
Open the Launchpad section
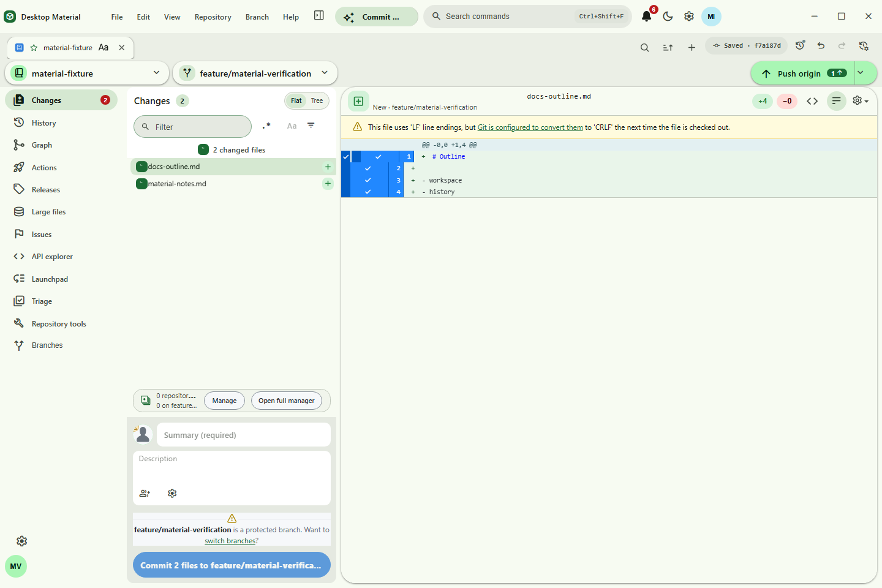61,279
